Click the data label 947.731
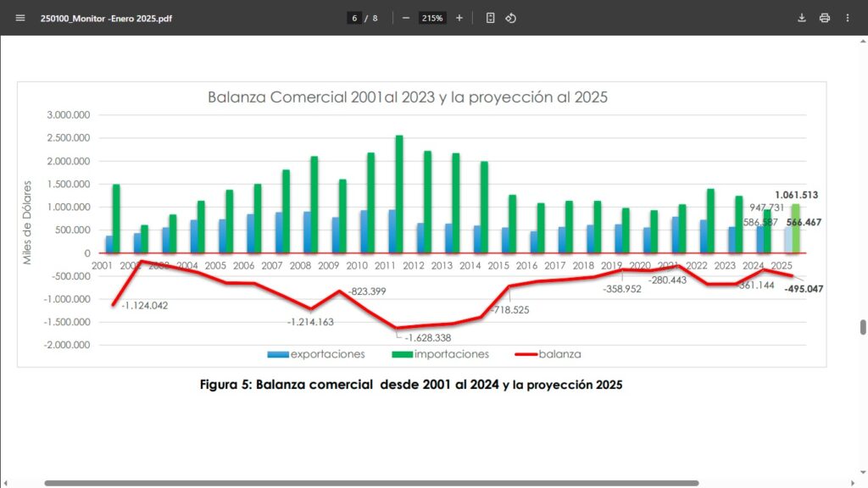 (766, 208)
